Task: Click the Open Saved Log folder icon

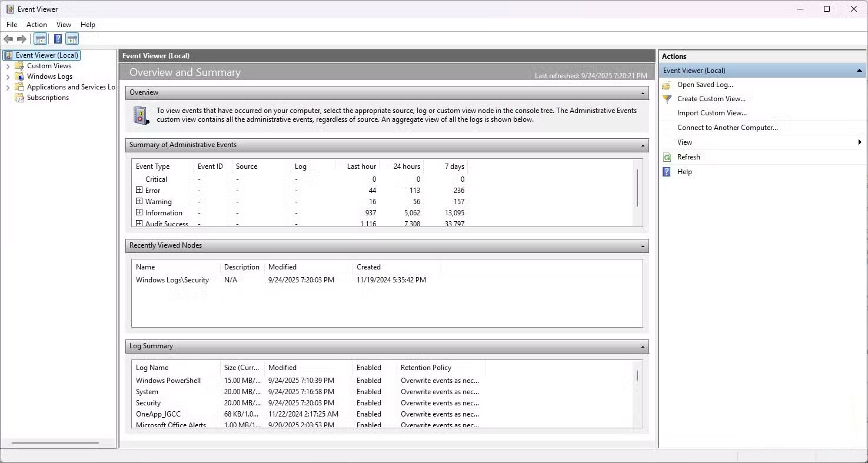Action: pos(667,85)
